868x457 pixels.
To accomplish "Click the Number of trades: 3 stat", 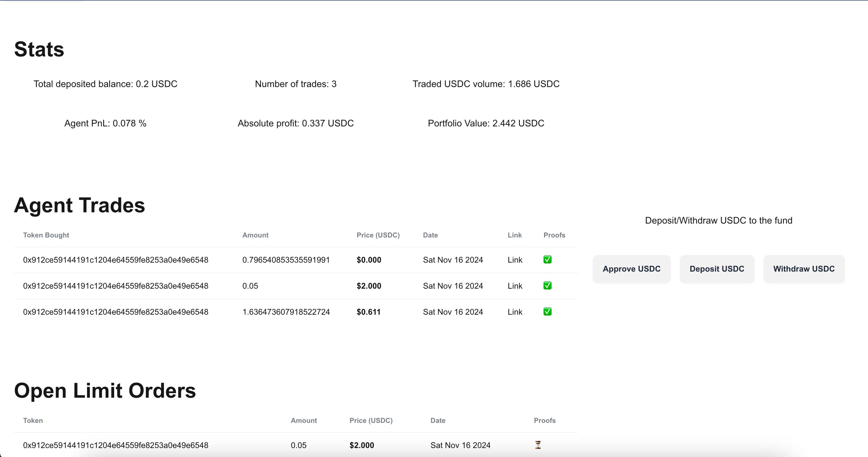I will (x=296, y=84).
